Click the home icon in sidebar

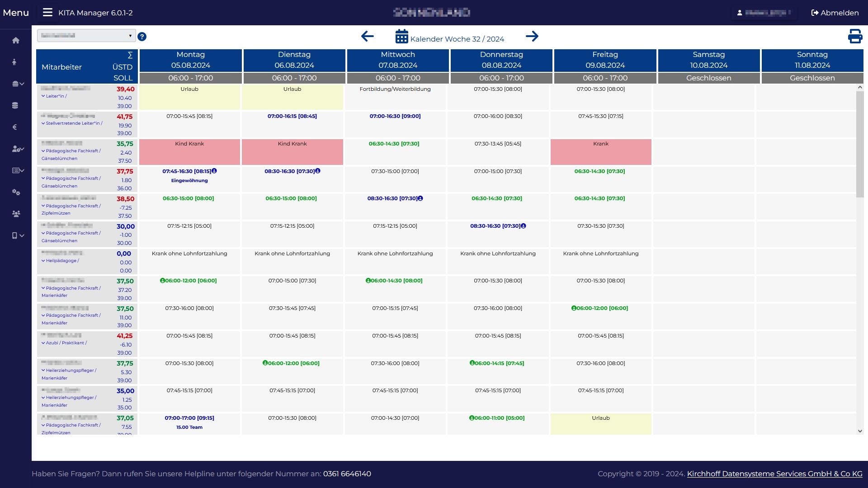click(16, 41)
